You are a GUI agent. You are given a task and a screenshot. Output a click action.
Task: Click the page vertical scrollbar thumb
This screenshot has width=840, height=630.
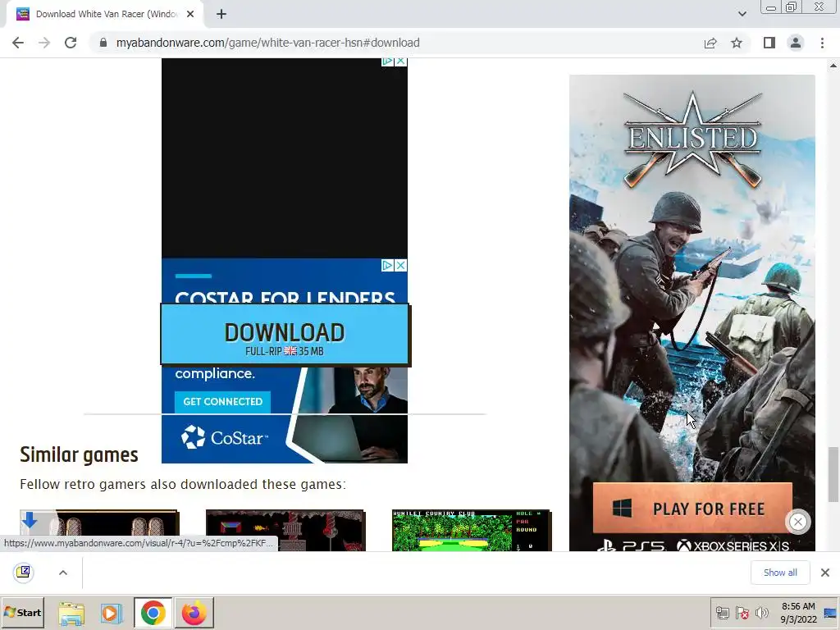pos(833,474)
